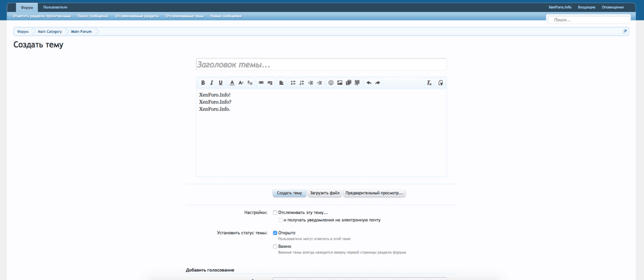Open the text alignment tool
644x280 pixels.
281,83
